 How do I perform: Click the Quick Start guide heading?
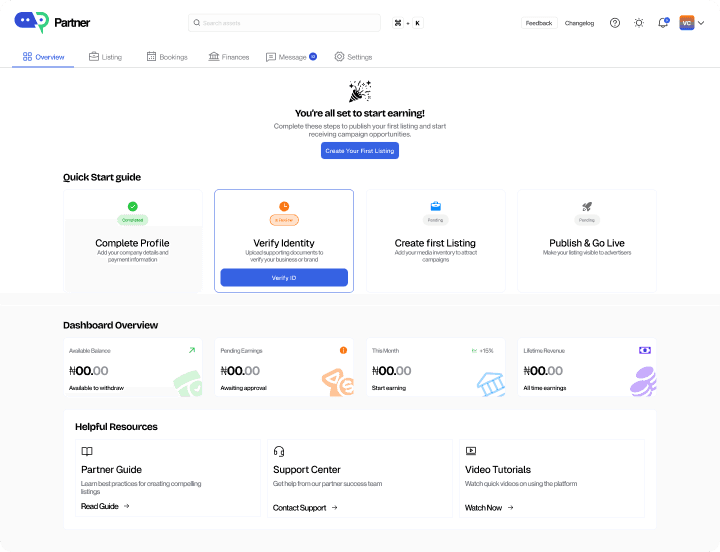(x=102, y=177)
